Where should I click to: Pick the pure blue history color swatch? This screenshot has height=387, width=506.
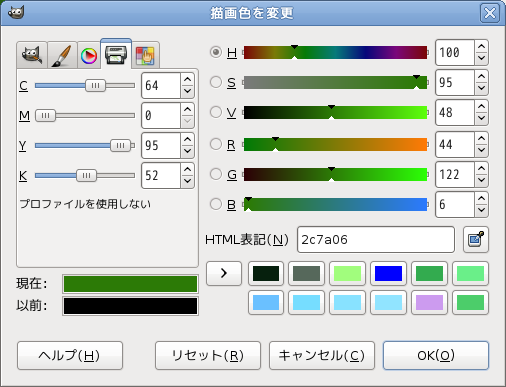[388, 273]
